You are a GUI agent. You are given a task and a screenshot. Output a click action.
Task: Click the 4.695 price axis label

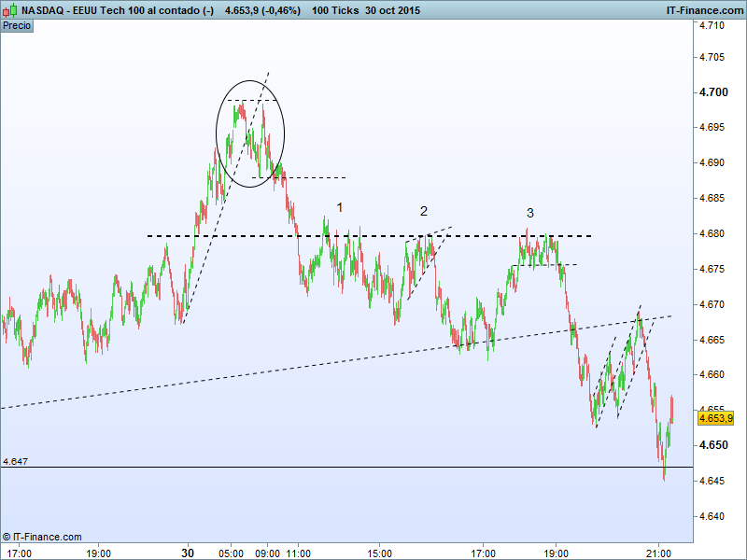pyautogui.click(x=712, y=128)
